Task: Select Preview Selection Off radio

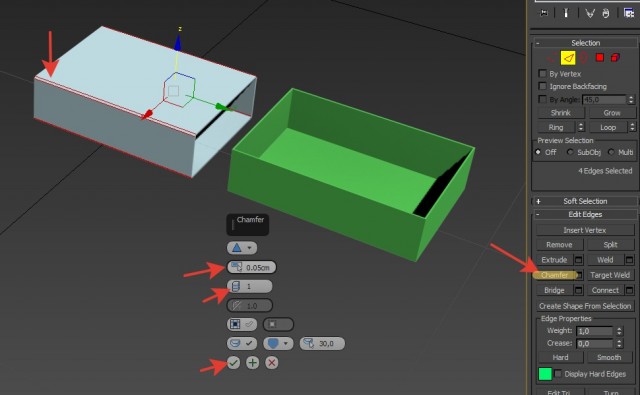Action: point(538,152)
